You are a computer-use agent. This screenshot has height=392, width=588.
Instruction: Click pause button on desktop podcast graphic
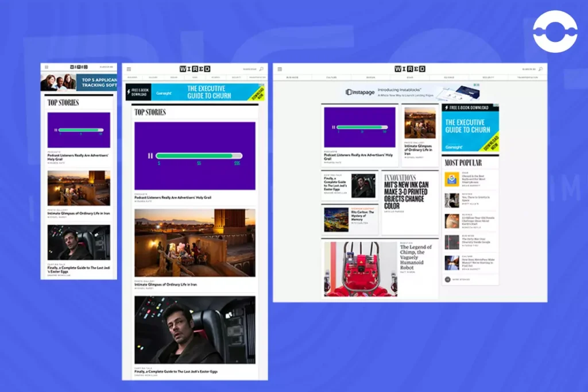coord(333,127)
